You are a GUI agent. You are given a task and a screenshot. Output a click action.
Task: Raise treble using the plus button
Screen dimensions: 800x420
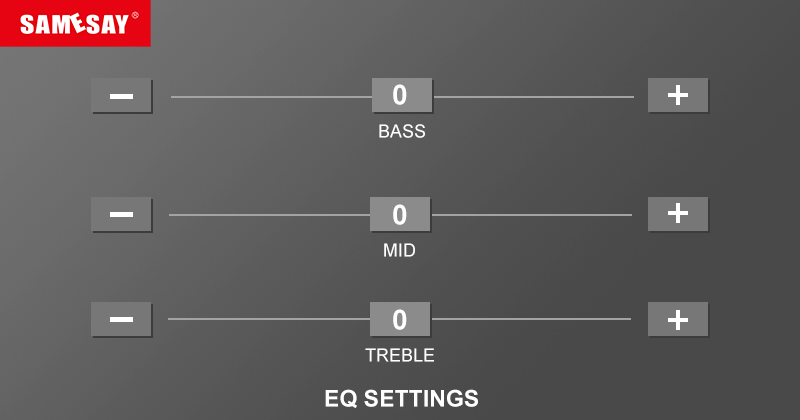(x=678, y=319)
